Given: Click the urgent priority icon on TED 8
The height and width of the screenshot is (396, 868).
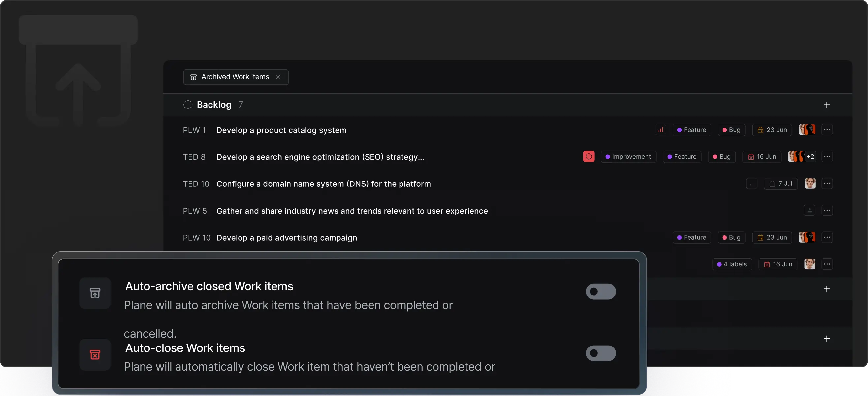Looking at the screenshot, I should coord(588,157).
